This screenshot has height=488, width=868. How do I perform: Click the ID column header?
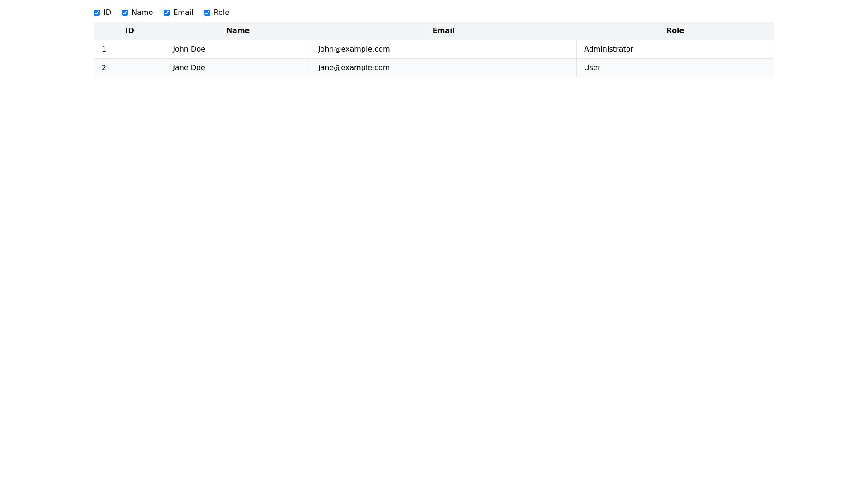pyautogui.click(x=130, y=31)
